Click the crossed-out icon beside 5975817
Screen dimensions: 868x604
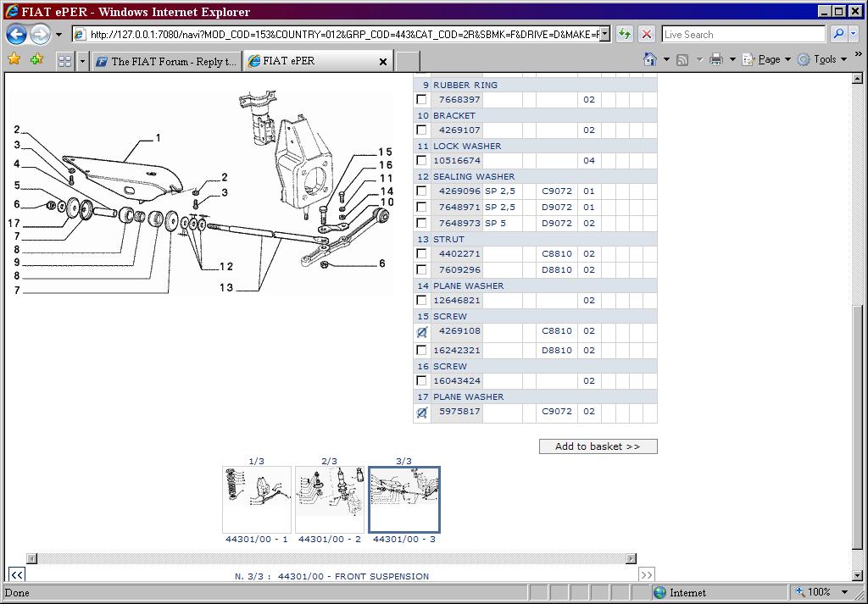[x=422, y=413]
